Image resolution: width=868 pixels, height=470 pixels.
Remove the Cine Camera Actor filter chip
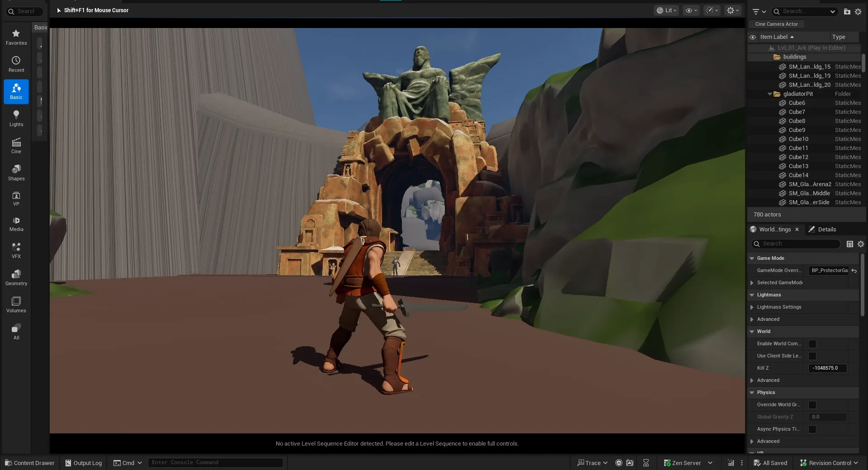point(776,24)
